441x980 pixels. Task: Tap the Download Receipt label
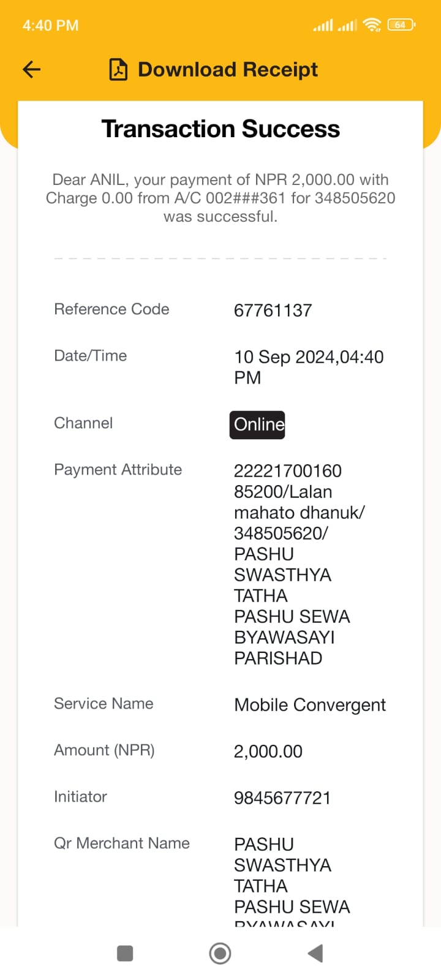pos(228,69)
